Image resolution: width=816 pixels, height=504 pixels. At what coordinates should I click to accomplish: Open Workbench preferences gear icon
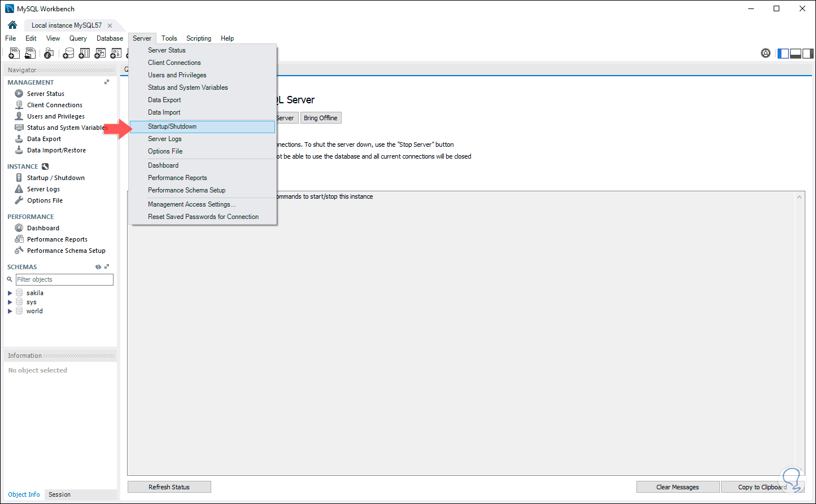point(766,53)
